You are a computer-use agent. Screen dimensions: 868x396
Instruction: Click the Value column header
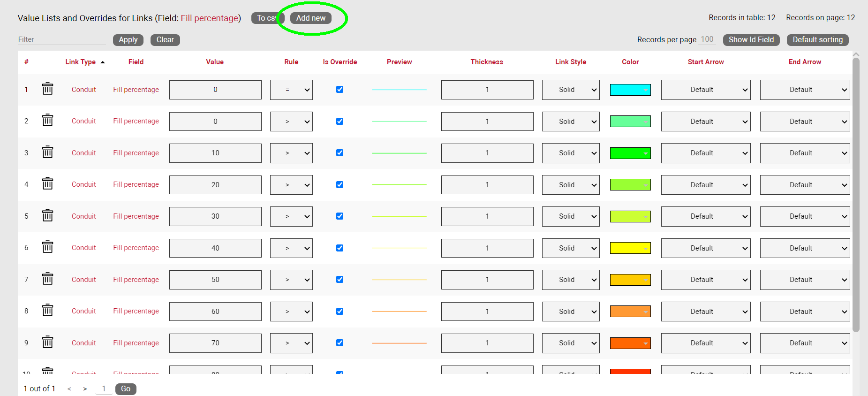click(x=215, y=62)
